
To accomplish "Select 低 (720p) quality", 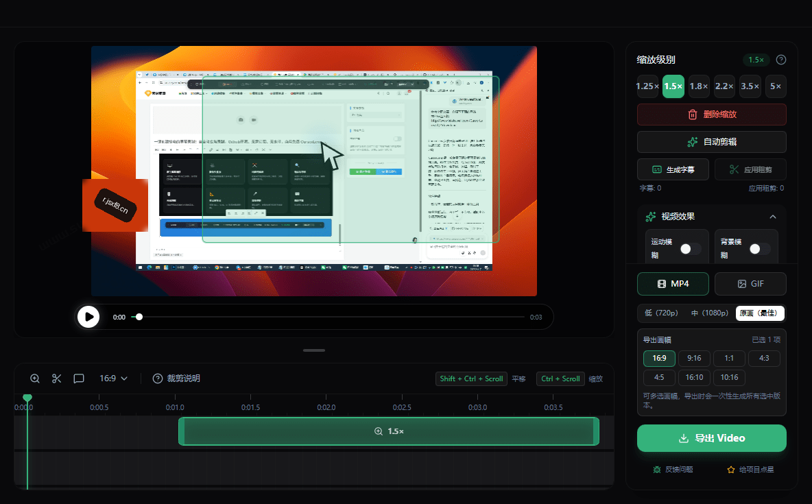I will (x=661, y=313).
